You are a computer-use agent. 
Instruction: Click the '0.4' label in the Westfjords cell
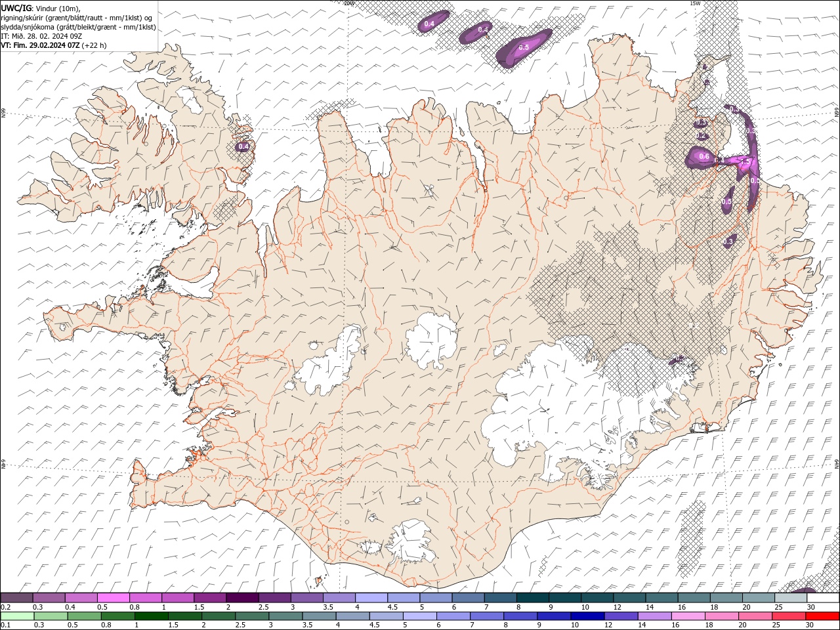pyautogui.click(x=243, y=146)
